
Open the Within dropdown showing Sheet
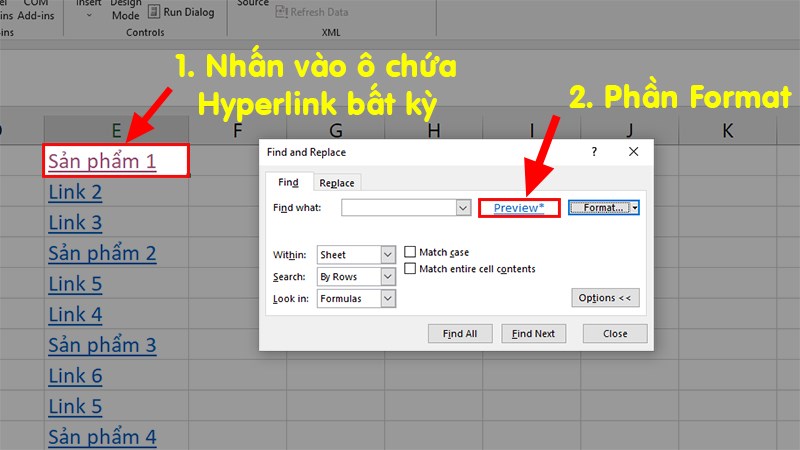pos(388,256)
